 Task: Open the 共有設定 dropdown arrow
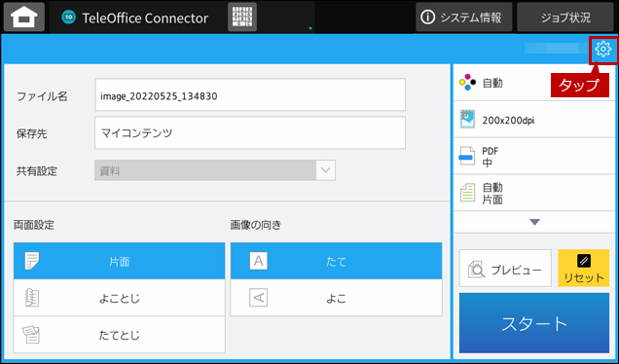(326, 170)
